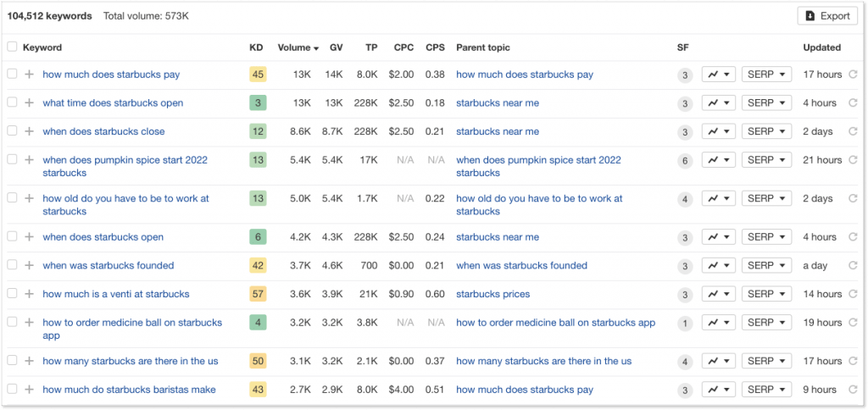Open 'starbucks prices' parent topic link
Screen dimensions: 868x410
pos(492,294)
